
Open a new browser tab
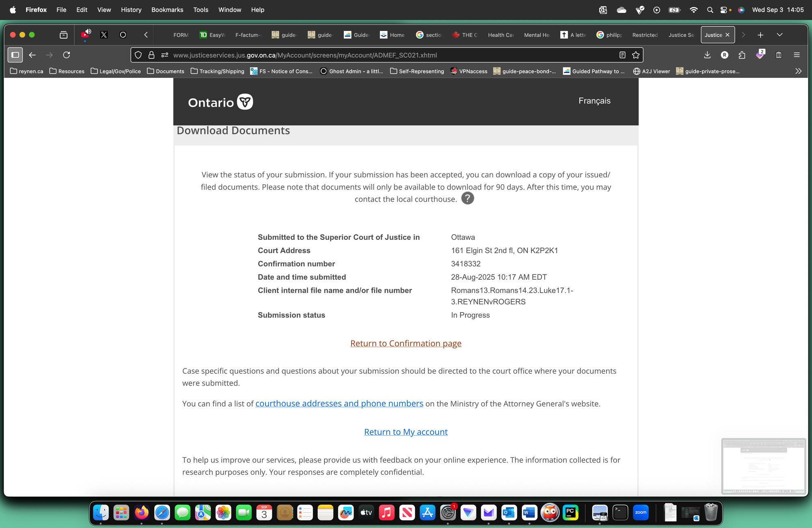(x=760, y=35)
